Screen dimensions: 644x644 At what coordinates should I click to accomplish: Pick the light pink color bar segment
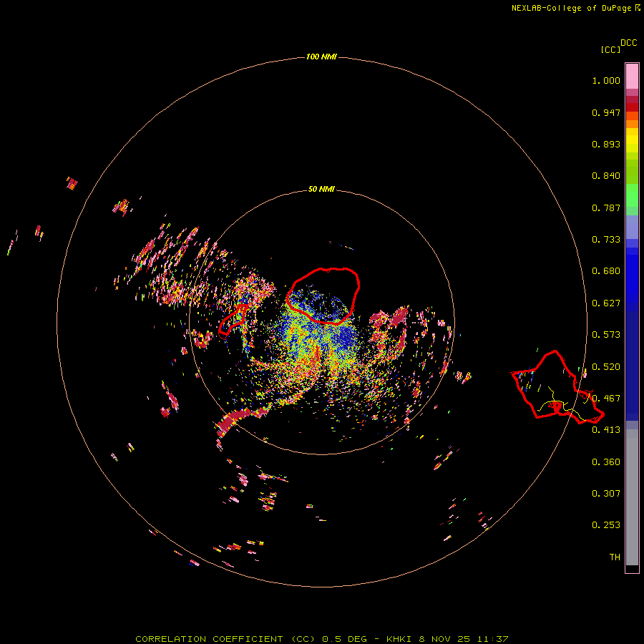pyautogui.click(x=632, y=77)
